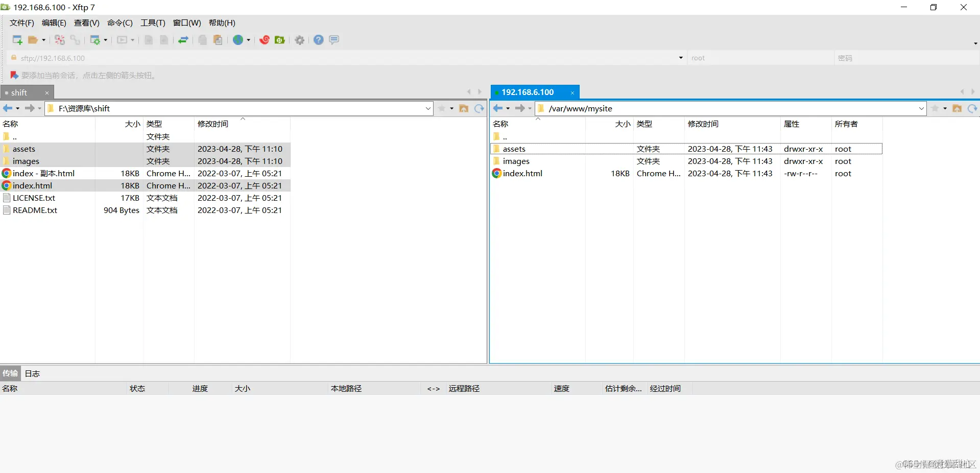This screenshot has height=473, width=980.
Task: Expand remote path /var/www/mysite dropdown
Action: (921, 108)
